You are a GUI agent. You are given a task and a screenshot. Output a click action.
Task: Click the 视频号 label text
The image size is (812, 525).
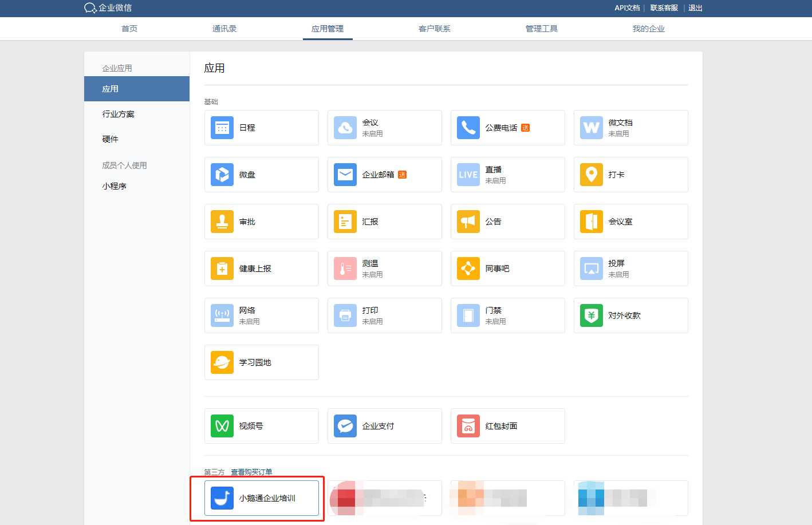[251, 426]
